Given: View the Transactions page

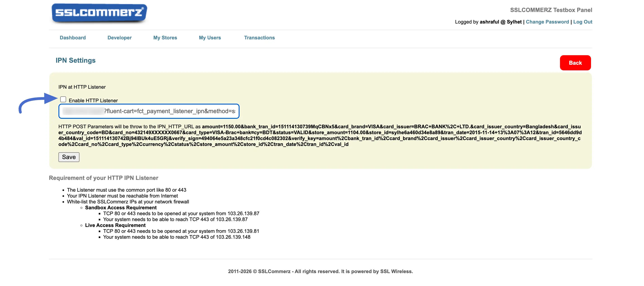Looking at the screenshot, I should pyautogui.click(x=259, y=38).
